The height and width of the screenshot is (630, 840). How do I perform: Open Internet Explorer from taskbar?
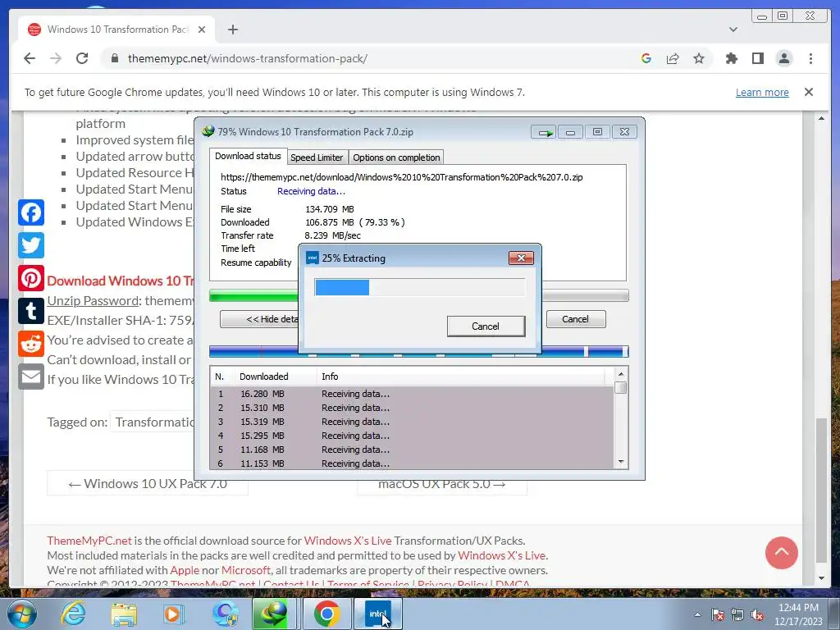pos(73,614)
